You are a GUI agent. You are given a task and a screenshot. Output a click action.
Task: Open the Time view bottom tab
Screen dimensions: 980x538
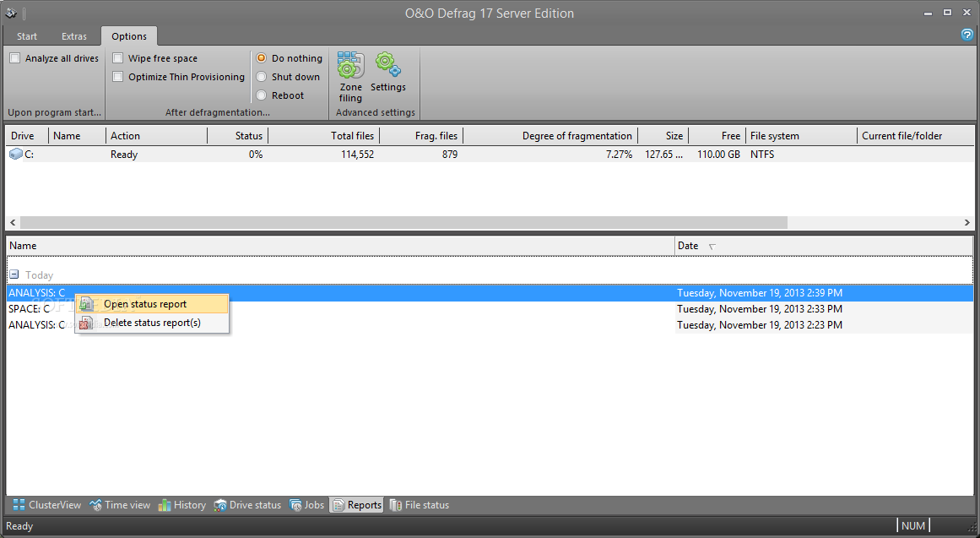120,505
